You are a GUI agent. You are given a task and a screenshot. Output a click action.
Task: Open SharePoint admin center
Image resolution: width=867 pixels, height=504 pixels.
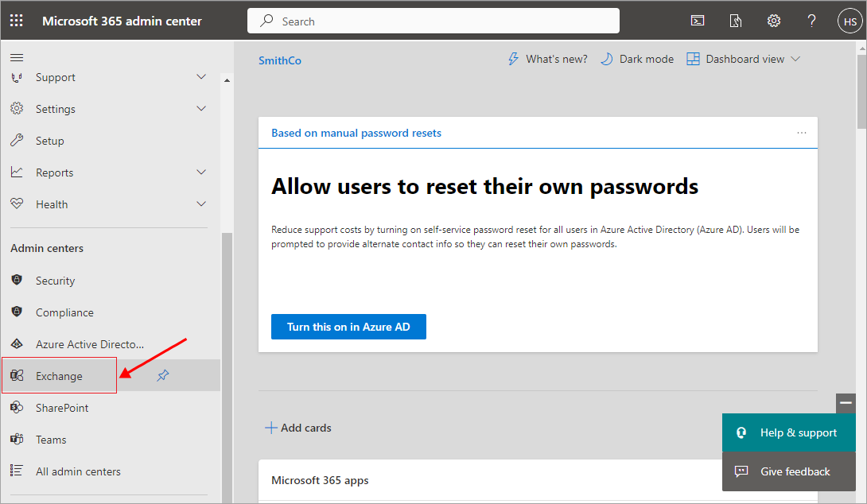coord(61,408)
